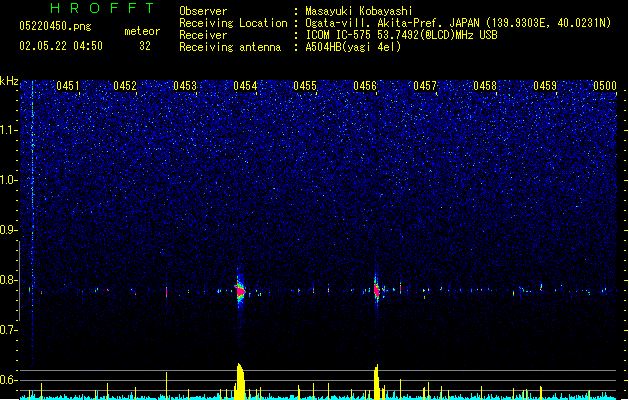Screen dimensions: 629x400
Task: Select the meteor count 32
Action: pos(145,46)
